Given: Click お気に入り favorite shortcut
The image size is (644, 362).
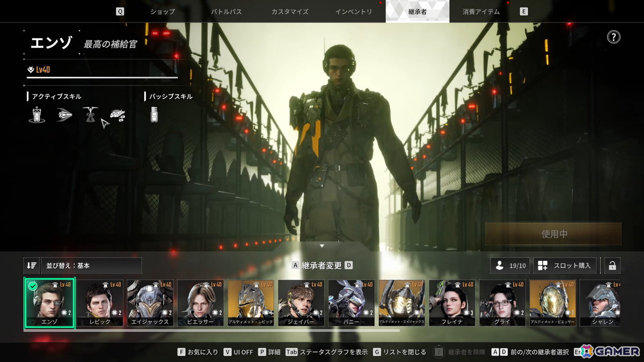Looking at the screenshot, I should pyautogui.click(x=199, y=352).
